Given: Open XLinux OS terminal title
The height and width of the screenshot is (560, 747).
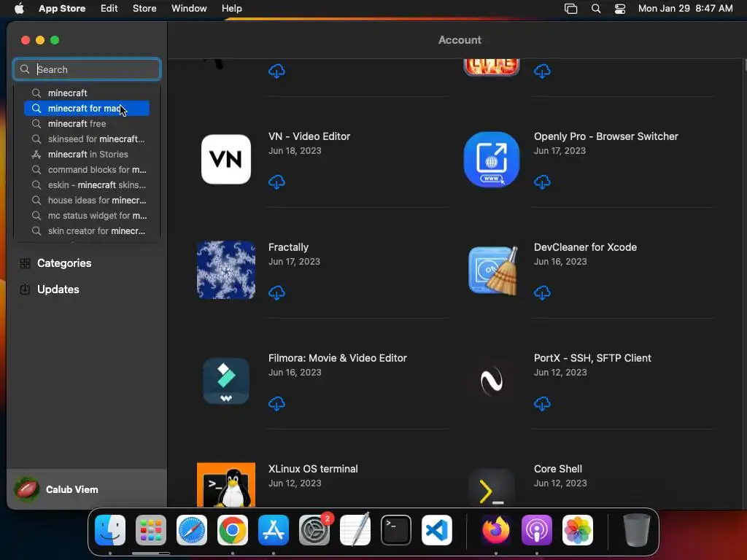Looking at the screenshot, I should pyautogui.click(x=313, y=469).
